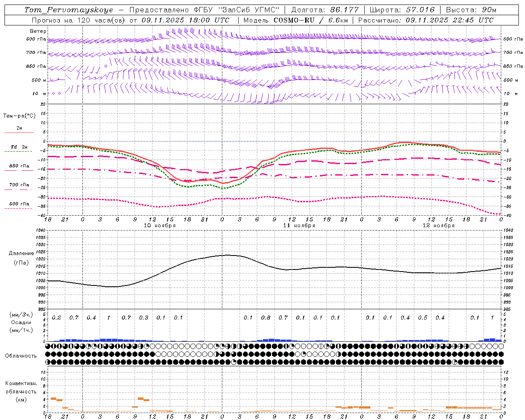Click the 'Ветер' wind panel label
Viewport: 525px width, 420px height.
click(38, 31)
